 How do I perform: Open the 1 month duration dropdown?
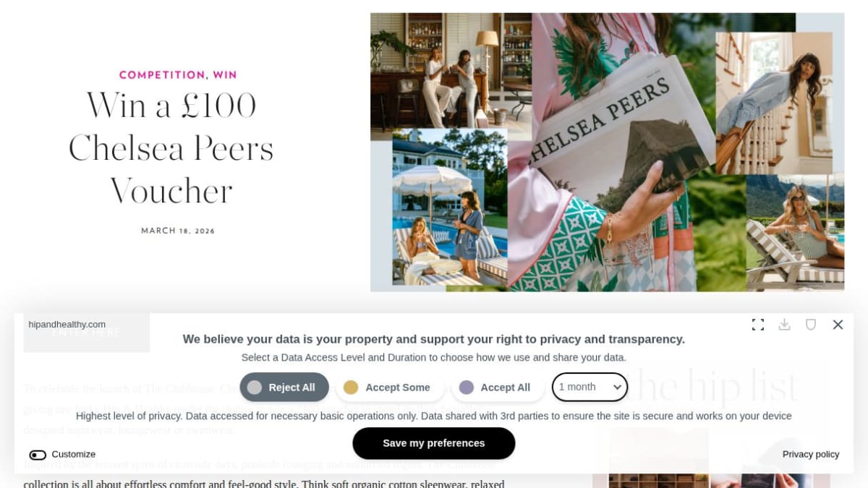click(590, 387)
